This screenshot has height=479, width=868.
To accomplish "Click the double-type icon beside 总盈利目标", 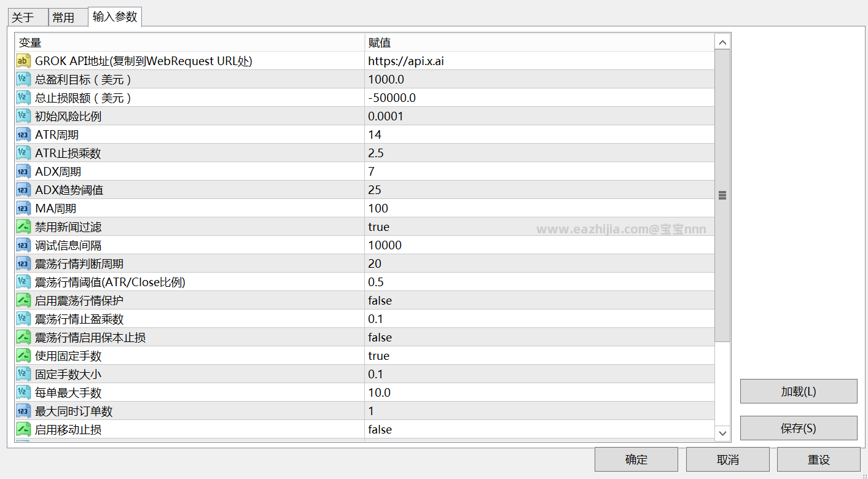I will point(23,79).
